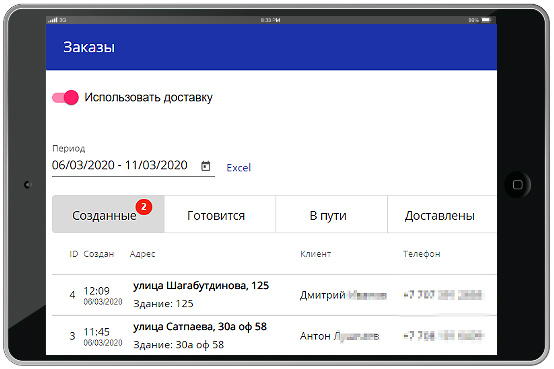Open the В пути tab

click(x=331, y=214)
